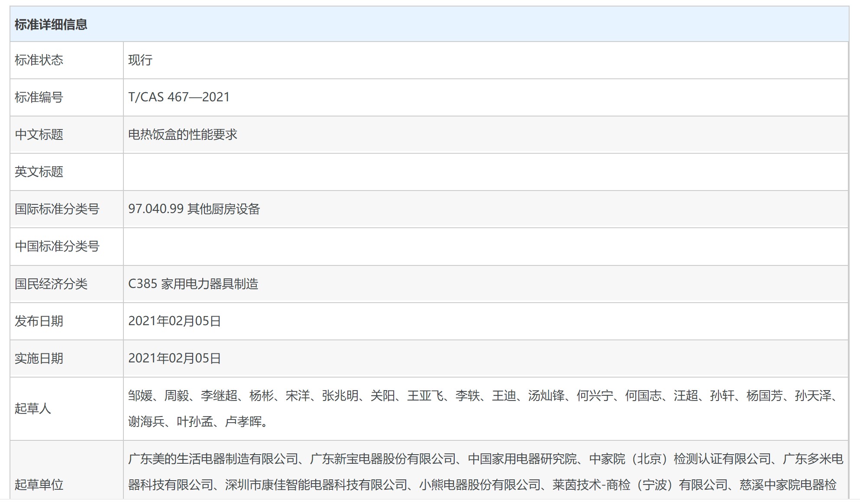Click the drafter name 邹媛 in 起草人 row
Screen dimensions: 860x504
(x=140, y=396)
